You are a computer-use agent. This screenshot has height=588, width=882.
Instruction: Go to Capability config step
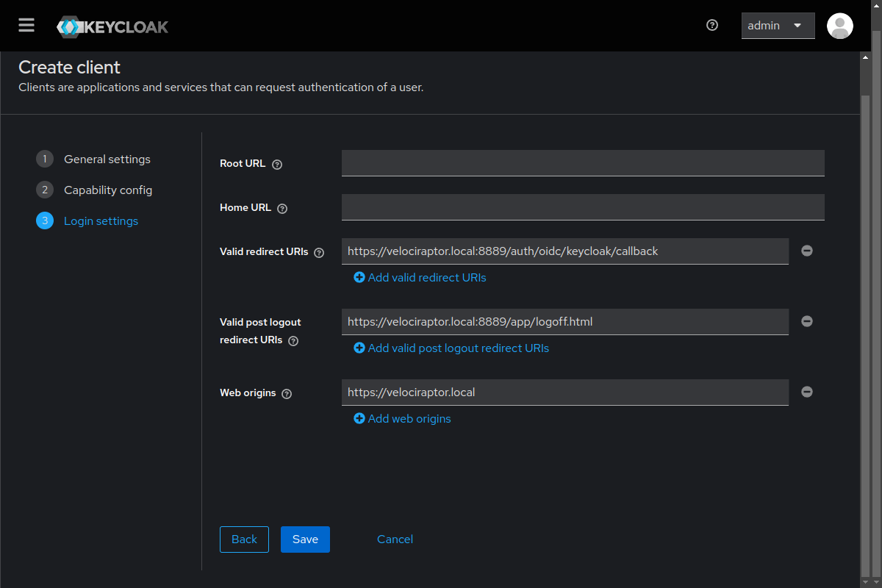point(107,190)
